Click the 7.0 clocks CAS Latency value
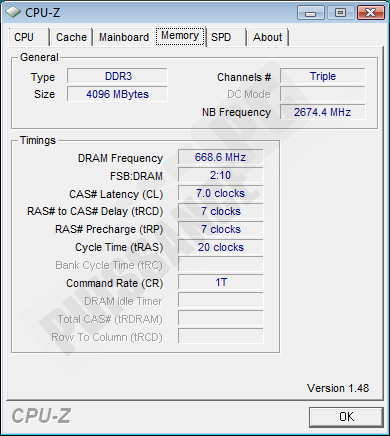390x436 pixels. tap(221, 193)
